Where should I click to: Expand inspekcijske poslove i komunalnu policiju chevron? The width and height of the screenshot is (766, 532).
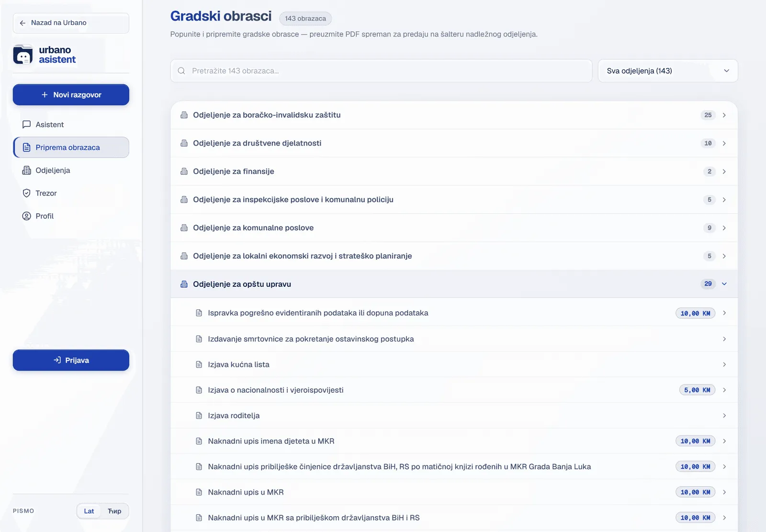coord(724,200)
